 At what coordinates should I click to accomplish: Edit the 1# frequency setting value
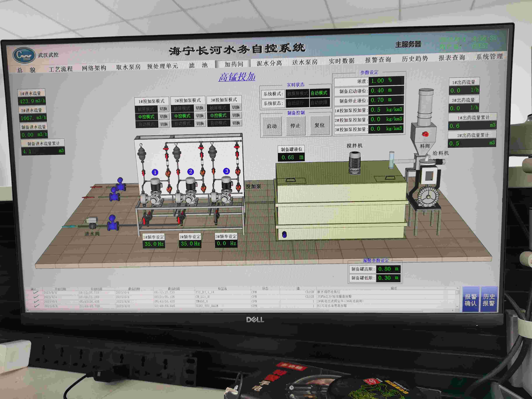[x=154, y=244]
